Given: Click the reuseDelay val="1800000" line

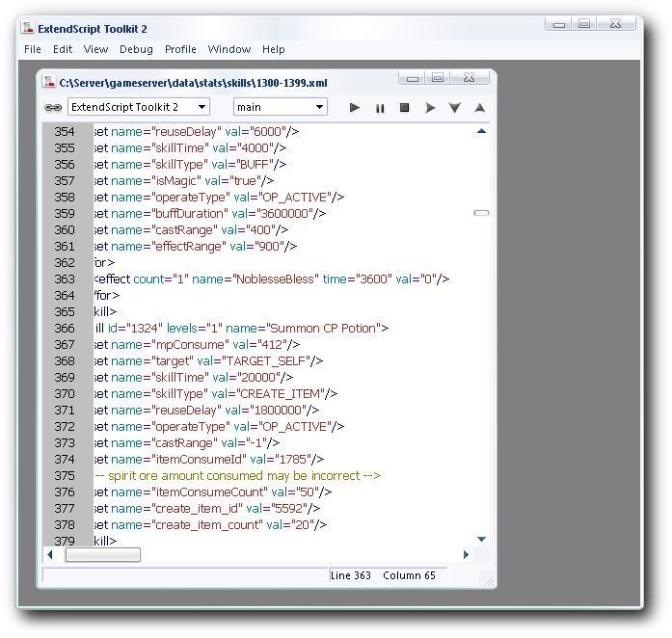Looking at the screenshot, I should [x=206, y=410].
